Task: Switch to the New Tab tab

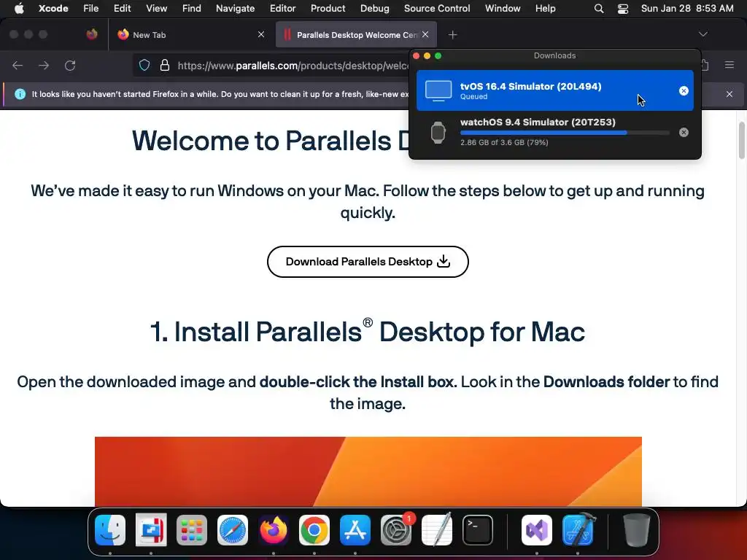Action: click(190, 35)
